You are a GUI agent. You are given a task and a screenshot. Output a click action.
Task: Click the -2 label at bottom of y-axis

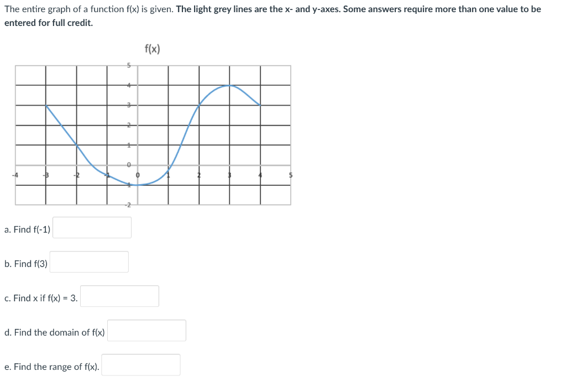click(x=127, y=203)
